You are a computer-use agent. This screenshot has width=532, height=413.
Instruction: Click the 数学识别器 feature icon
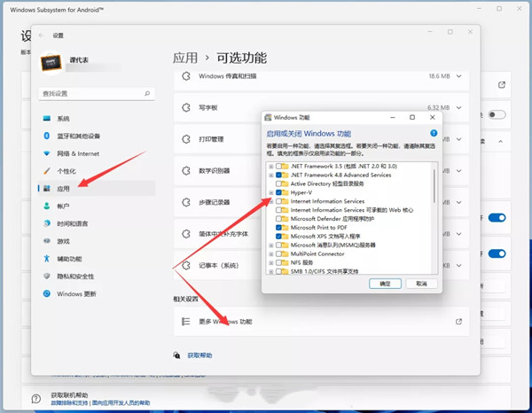[x=186, y=170]
